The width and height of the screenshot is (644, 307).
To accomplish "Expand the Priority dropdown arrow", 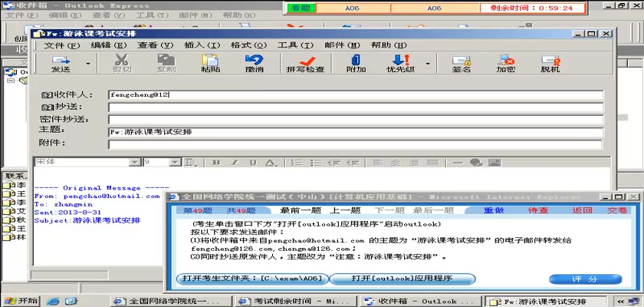I will coord(428,64).
